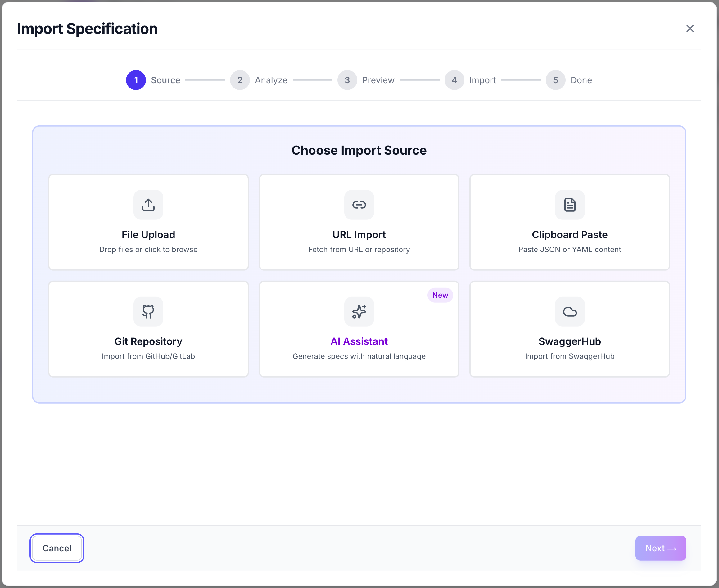This screenshot has height=588, width=719.
Task: Click the GitHub icon on the Git Repository card
Action: pyautogui.click(x=148, y=312)
